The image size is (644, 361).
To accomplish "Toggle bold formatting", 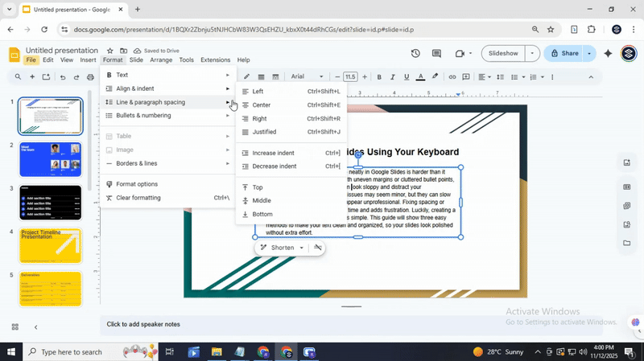I will [379, 77].
